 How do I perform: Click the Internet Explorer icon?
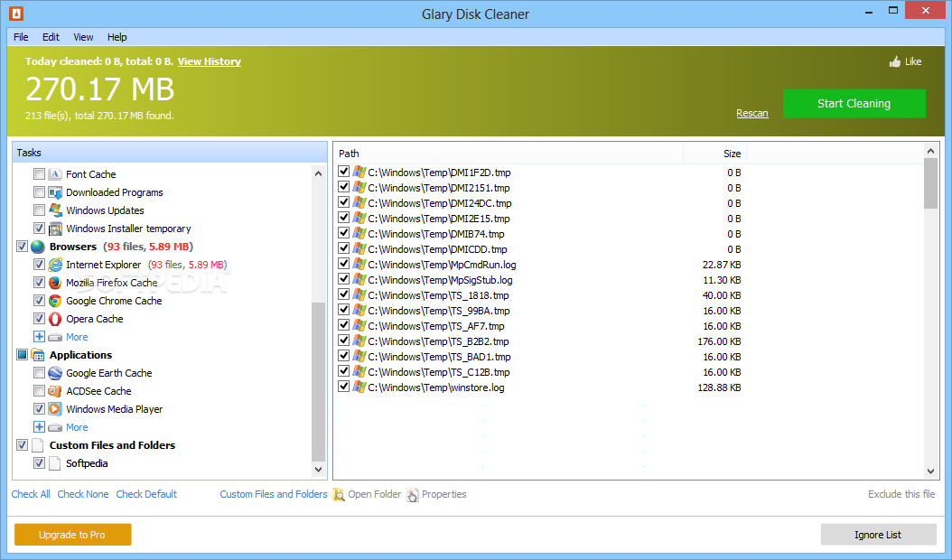coord(55,265)
